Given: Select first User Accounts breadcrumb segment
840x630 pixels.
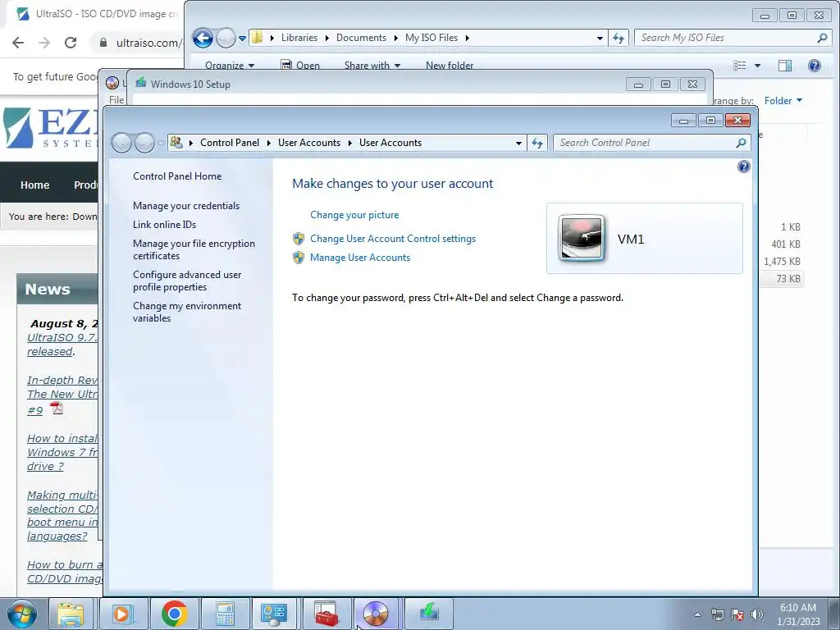Looking at the screenshot, I should 309,143.
